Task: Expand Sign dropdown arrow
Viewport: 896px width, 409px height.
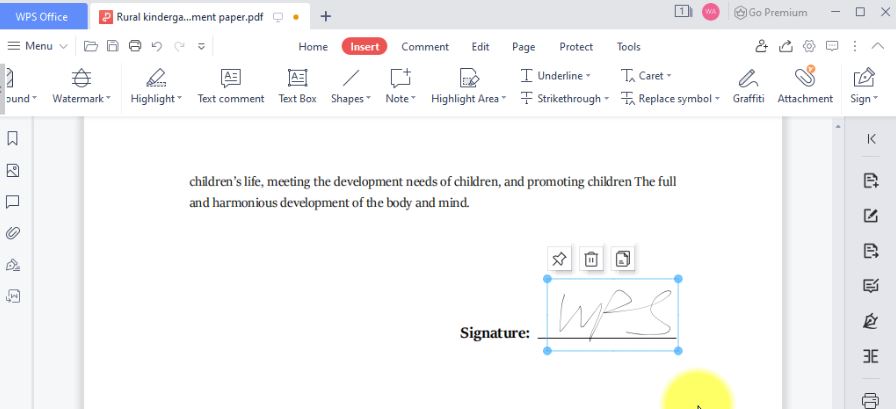Action: pyautogui.click(x=875, y=98)
